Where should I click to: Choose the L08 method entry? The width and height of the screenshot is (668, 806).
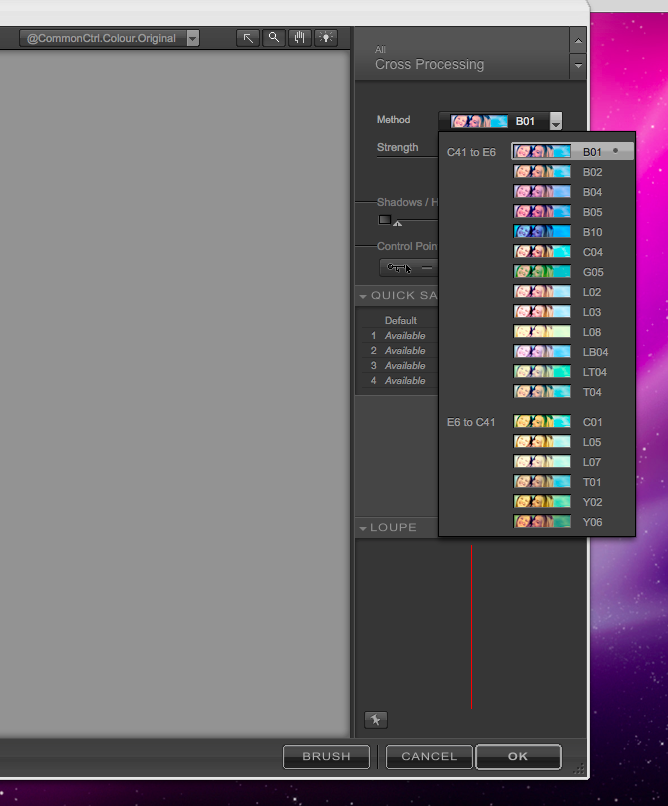coord(572,332)
